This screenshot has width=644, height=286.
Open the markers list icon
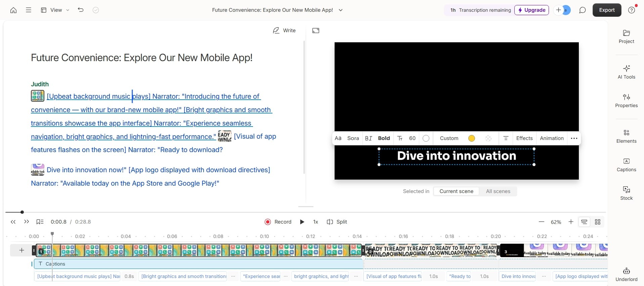coord(40,222)
